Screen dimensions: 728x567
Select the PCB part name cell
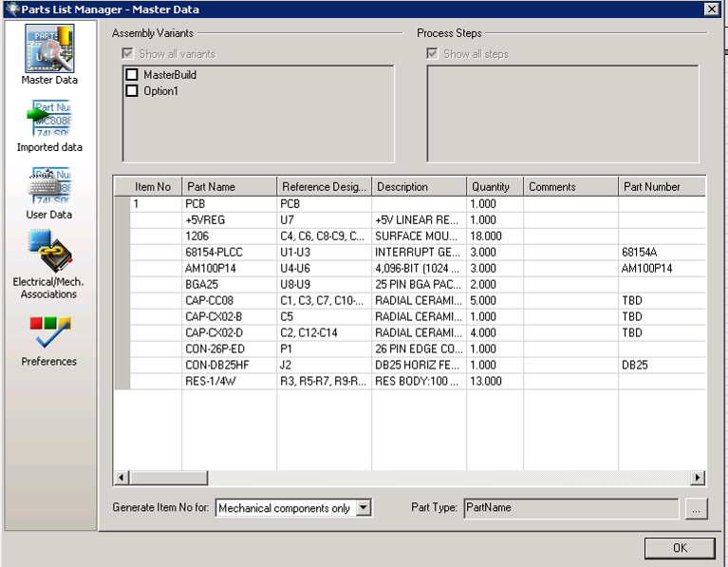(x=230, y=203)
